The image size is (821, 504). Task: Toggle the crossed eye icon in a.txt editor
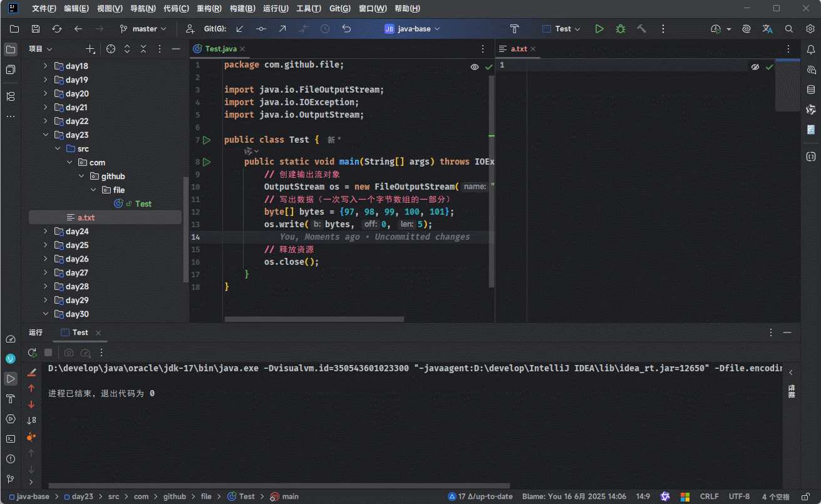point(755,66)
